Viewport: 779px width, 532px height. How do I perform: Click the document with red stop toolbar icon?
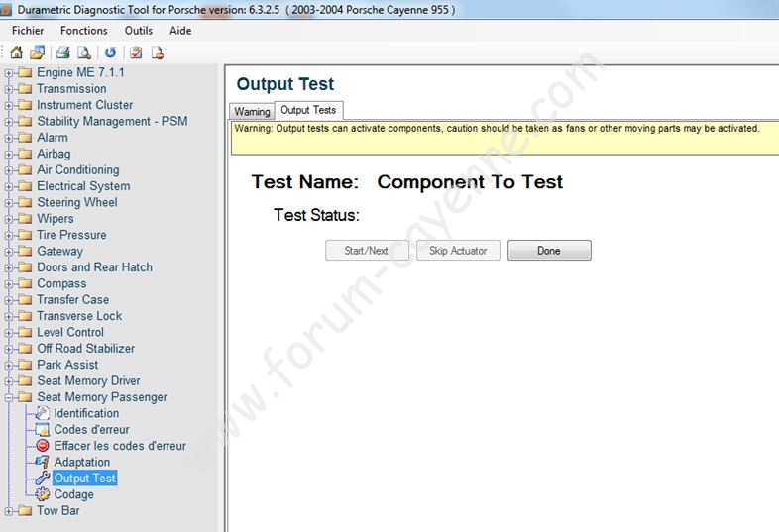(158, 53)
